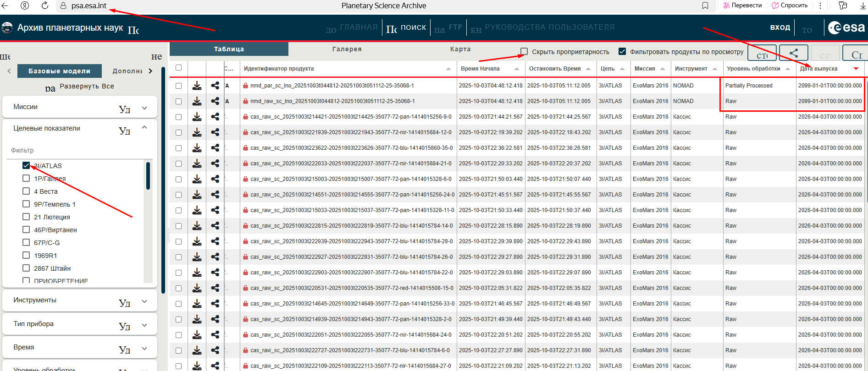Download the nmd_raw_sc_lno product

pyautogui.click(x=197, y=101)
